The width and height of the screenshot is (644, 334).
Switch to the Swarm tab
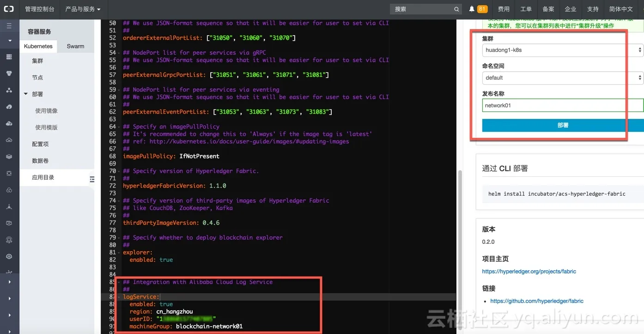point(75,46)
